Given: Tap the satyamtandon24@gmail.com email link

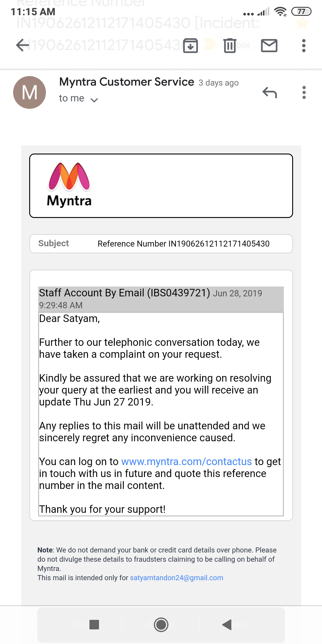Looking at the screenshot, I should (x=177, y=578).
